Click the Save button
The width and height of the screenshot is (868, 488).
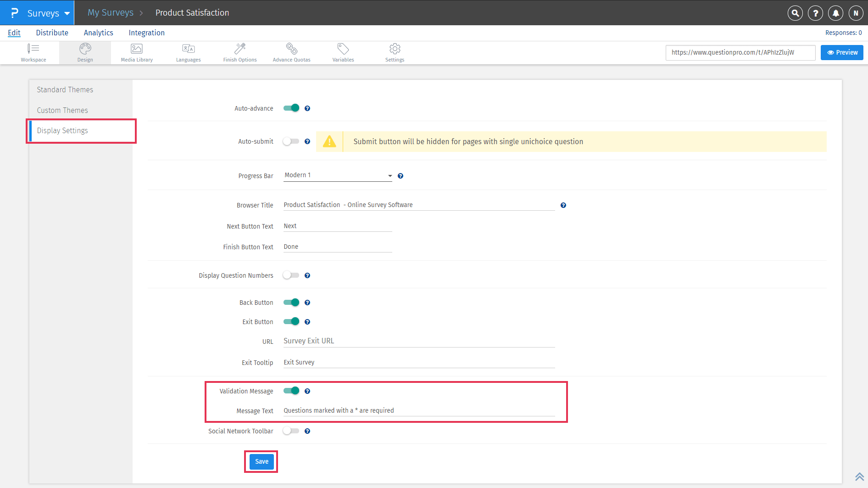pyautogui.click(x=262, y=461)
